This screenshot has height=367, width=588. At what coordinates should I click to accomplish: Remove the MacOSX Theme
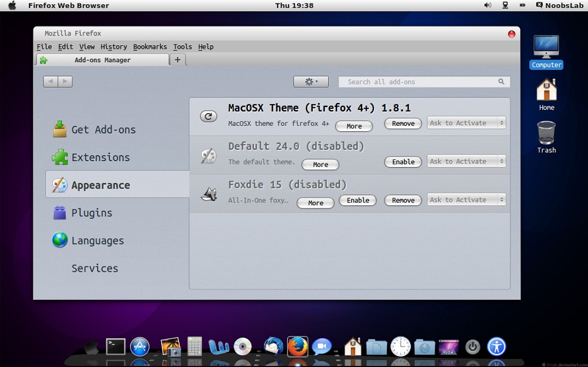pyautogui.click(x=403, y=124)
